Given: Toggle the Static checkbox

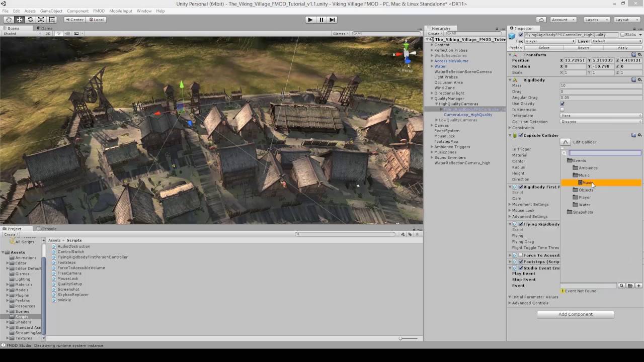Looking at the screenshot, I should pos(622,35).
